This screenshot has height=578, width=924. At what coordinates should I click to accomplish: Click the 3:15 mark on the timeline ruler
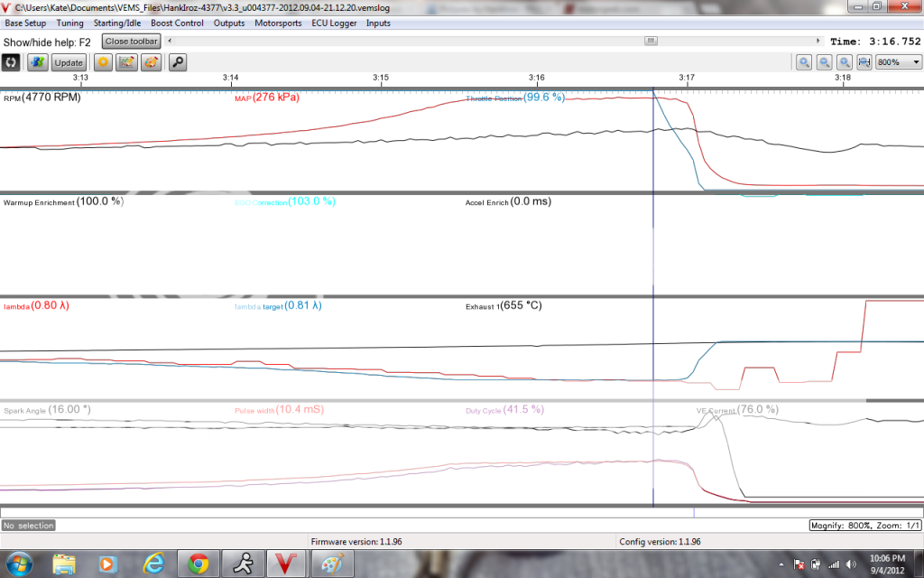(x=381, y=79)
